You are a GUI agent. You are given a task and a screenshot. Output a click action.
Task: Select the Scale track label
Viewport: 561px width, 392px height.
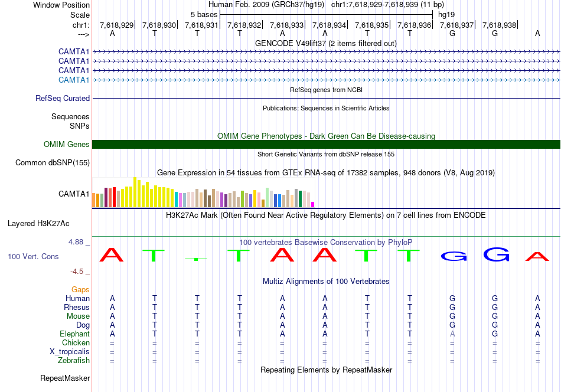80,15
